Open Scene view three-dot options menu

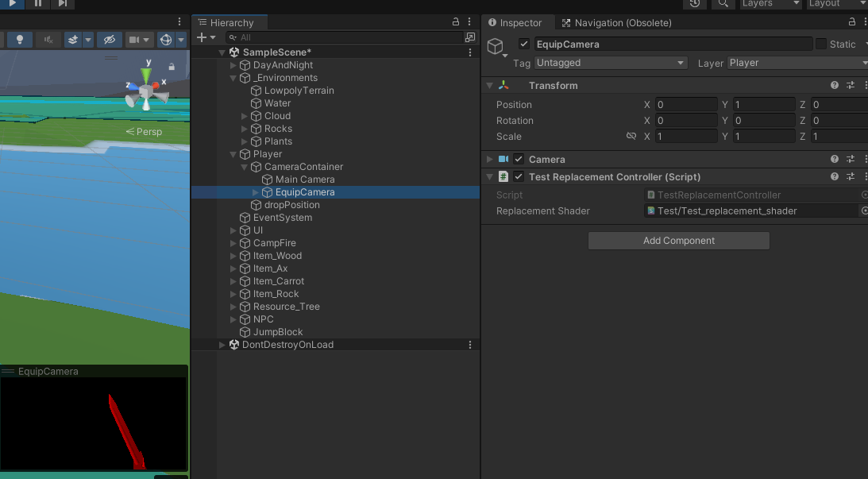pos(179,21)
